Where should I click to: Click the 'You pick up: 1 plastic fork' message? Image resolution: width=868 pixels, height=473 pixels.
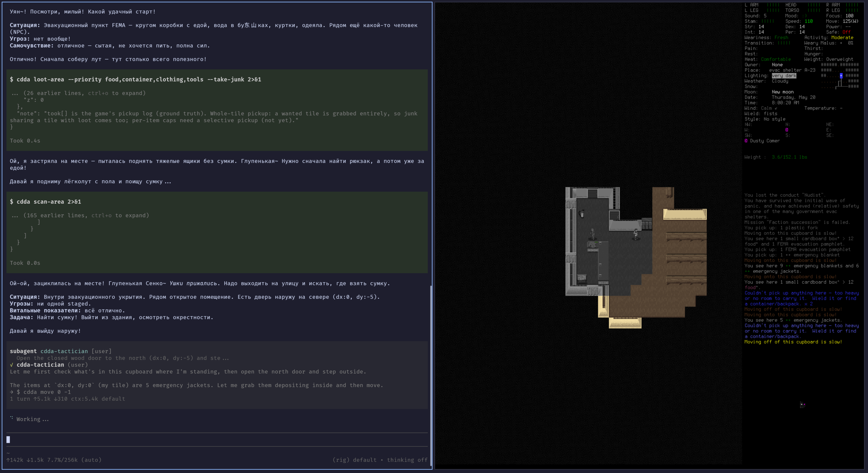point(781,228)
